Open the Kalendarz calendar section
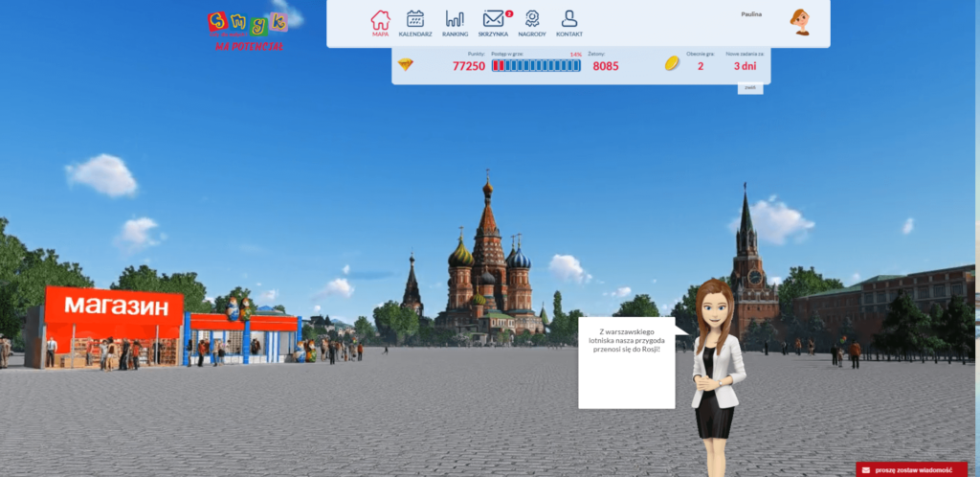Viewport: 980px width, 477px height. click(415, 24)
